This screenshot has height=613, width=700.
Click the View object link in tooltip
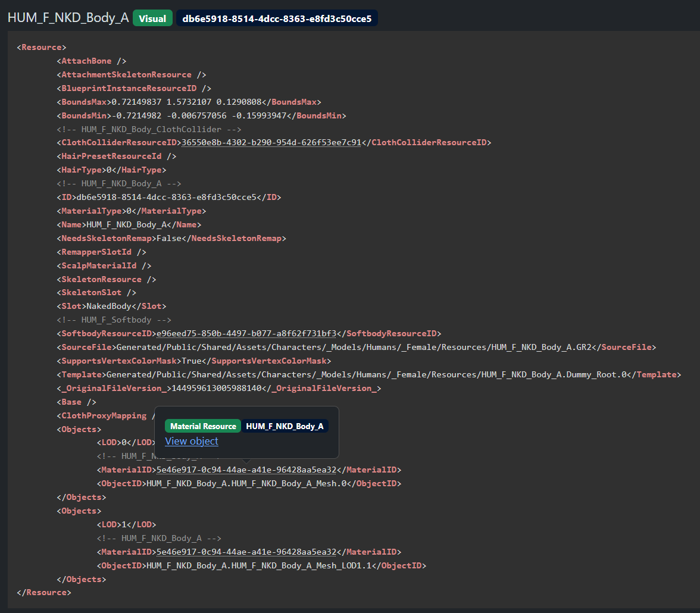click(192, 441)
